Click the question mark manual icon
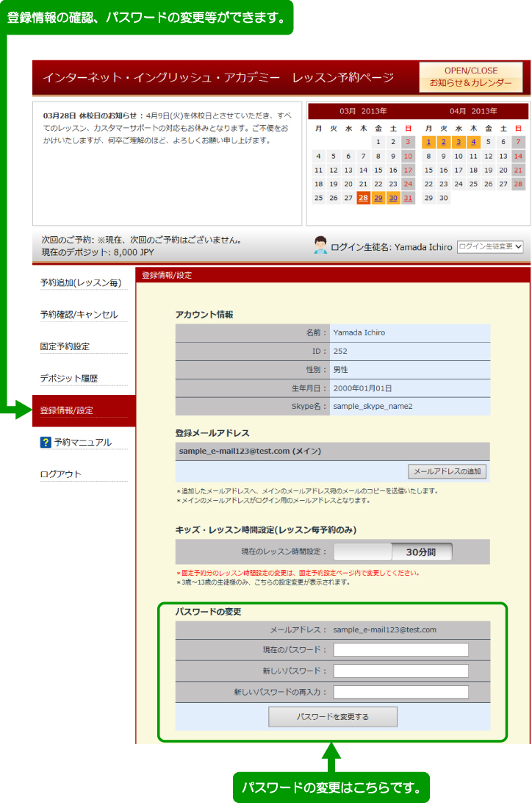Screen dimensions: 532x803 tap(46, 442)
